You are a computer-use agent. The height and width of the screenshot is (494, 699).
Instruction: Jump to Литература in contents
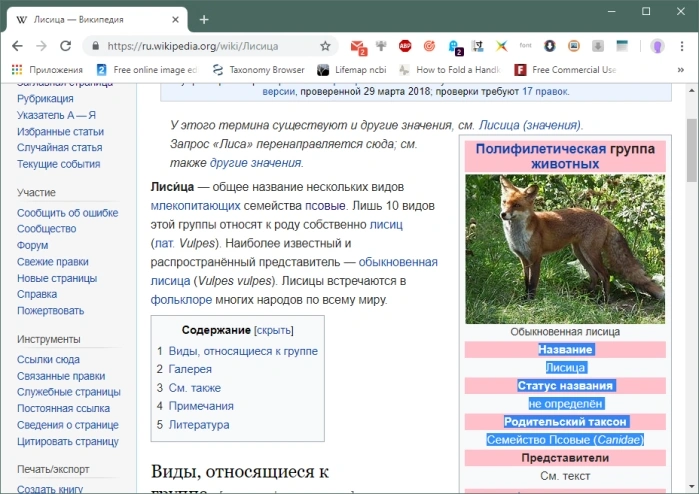click(x=199, y=425)
